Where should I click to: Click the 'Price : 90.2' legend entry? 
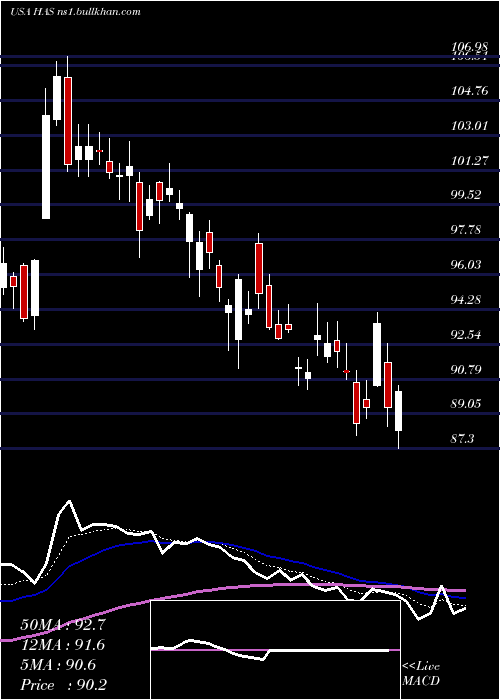tap(63, 685)
